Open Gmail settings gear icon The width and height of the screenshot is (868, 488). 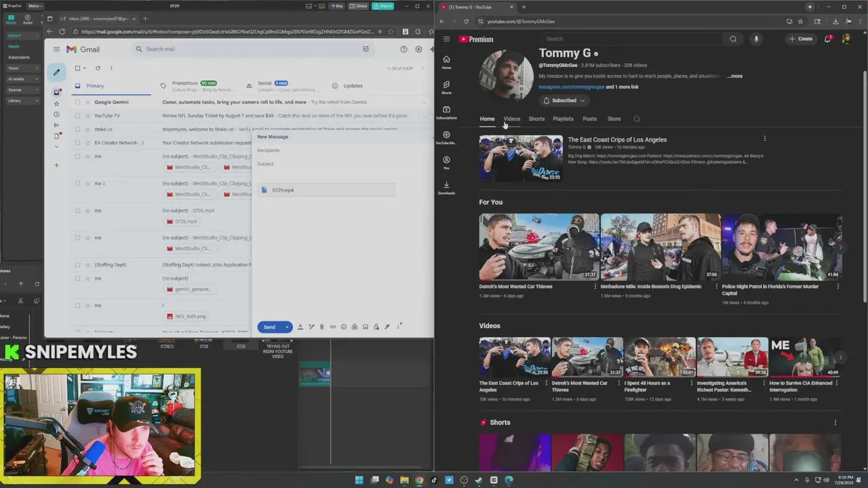tap(418, 49)
